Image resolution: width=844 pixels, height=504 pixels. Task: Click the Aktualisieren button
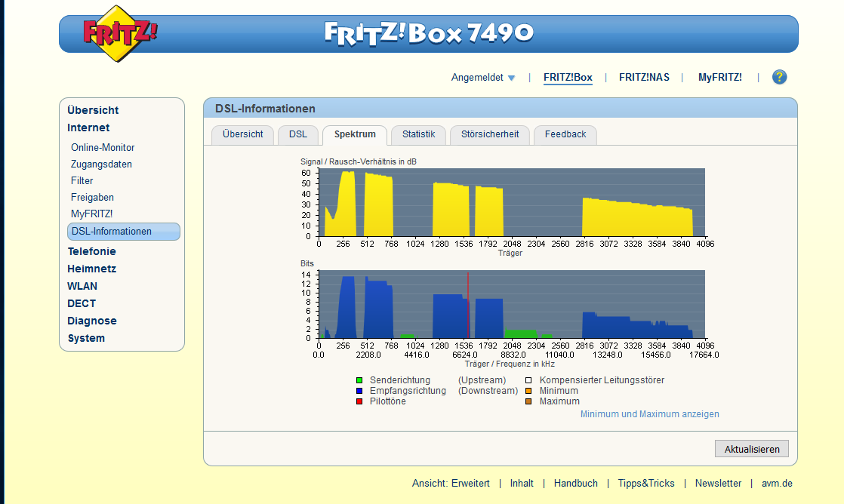[751, 449]
